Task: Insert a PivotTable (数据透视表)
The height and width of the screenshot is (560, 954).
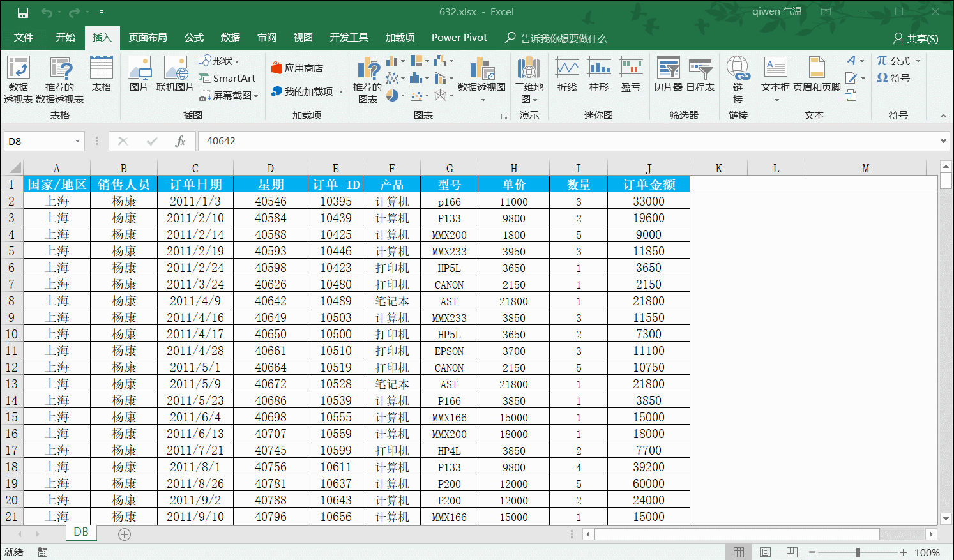Action: point(18,80)
